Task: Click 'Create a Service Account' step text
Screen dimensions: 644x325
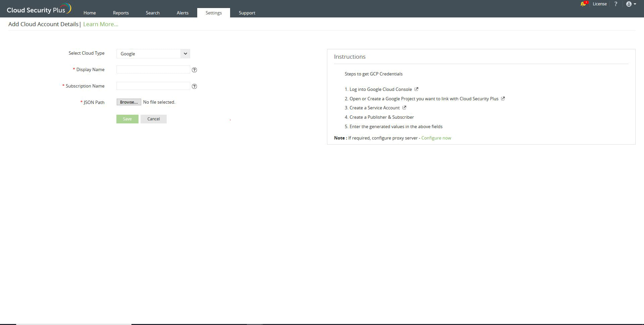Action: (375, 108)
